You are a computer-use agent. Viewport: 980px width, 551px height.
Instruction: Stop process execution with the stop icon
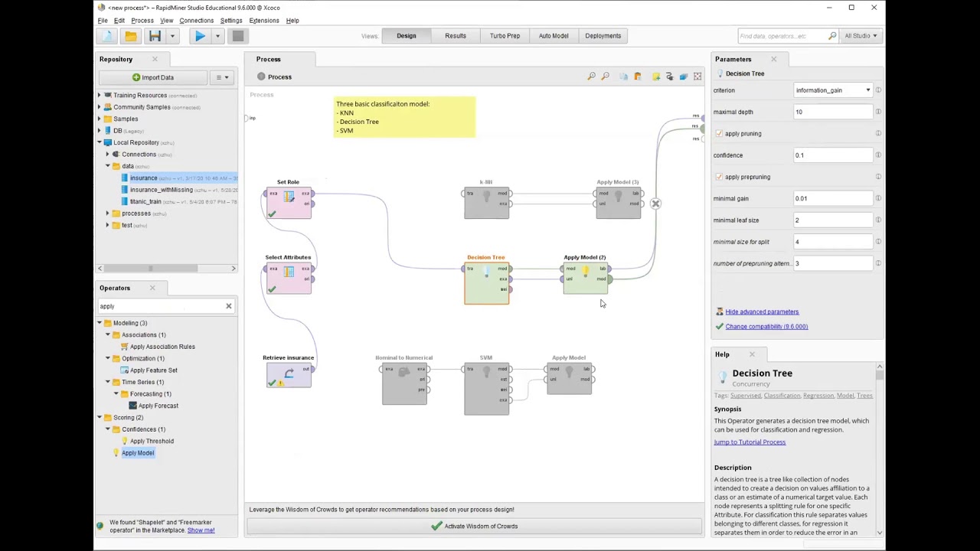[x=238, y=36]
